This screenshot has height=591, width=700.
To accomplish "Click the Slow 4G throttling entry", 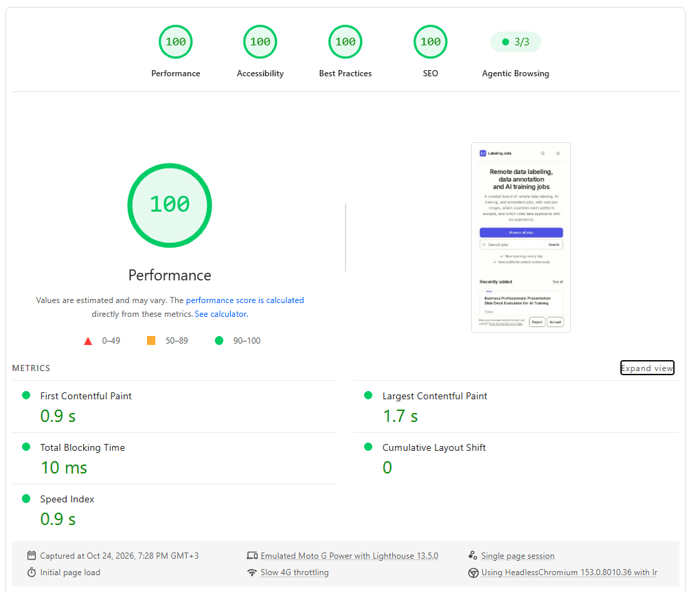I will (295, 572).
